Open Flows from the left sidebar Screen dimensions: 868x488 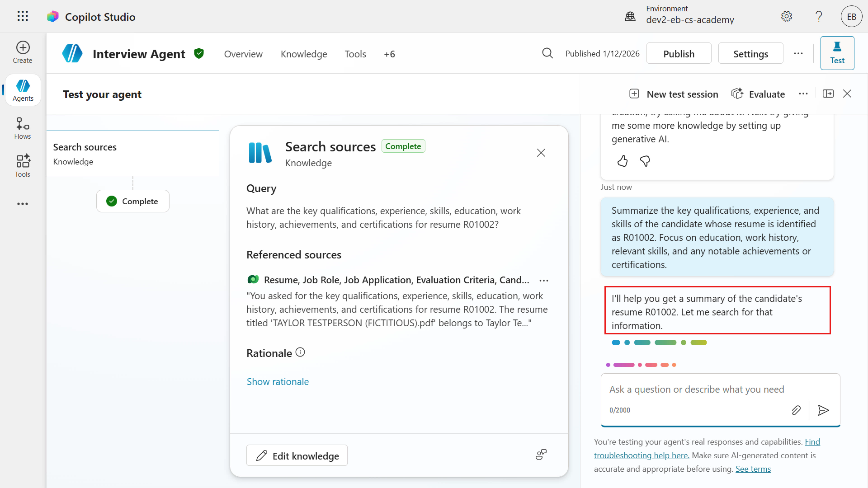pos(23,128)
